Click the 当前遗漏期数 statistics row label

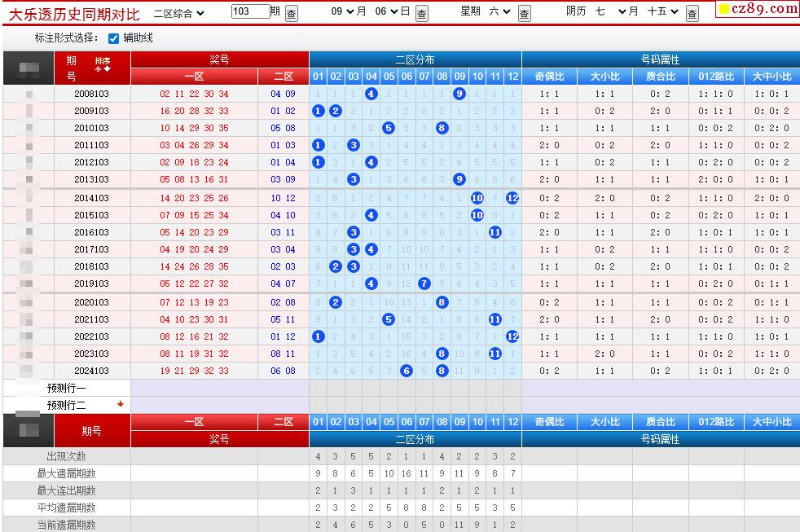point(66,525)
